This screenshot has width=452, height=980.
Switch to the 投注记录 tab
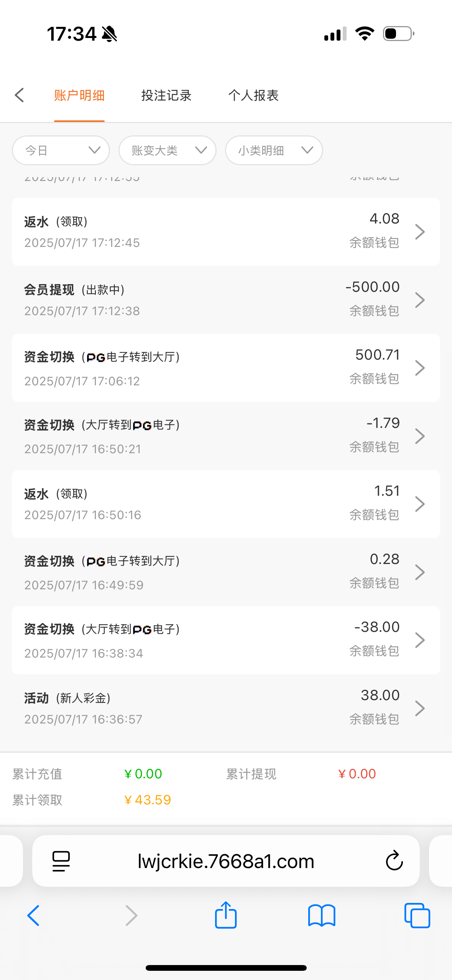click(x=166, y=95)
